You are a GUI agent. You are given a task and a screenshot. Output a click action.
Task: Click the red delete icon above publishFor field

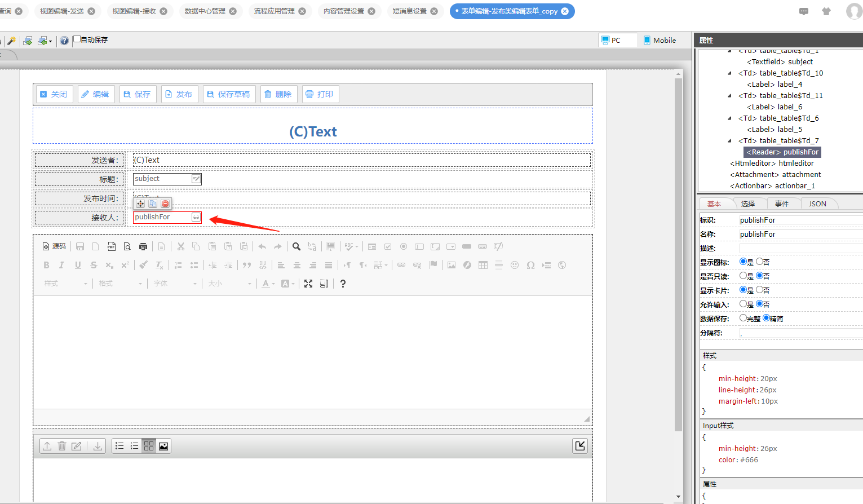tap(165, 204)
